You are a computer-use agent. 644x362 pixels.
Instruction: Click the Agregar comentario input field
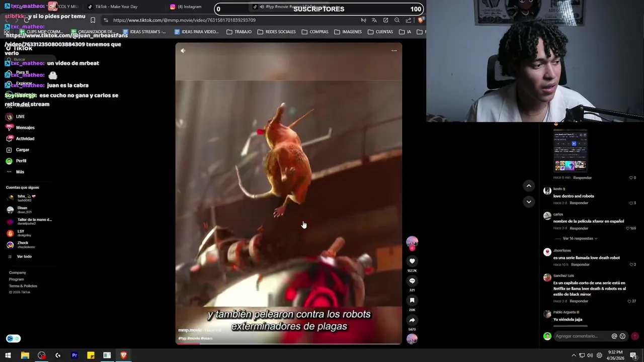582,336
